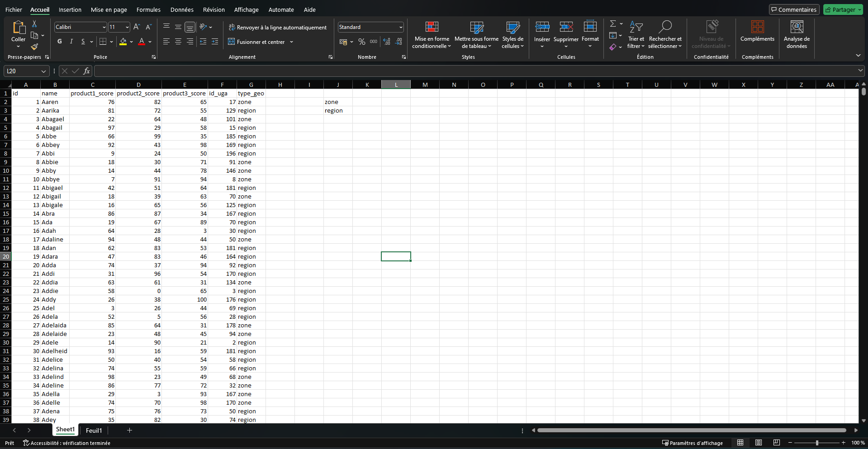This screenshot has height=449, width=868.
Task: Click Analyse de données icon
Action: [x=797, y=27]
